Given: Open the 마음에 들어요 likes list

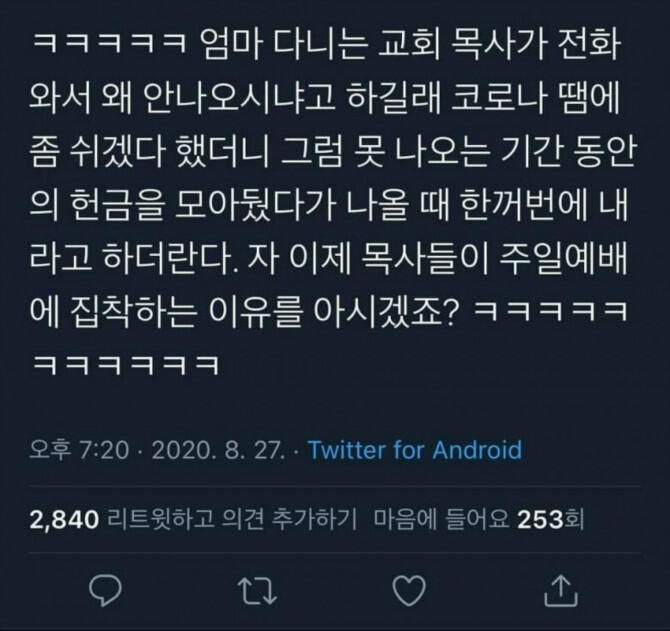Looking at the screenshot, I should 441,520.
